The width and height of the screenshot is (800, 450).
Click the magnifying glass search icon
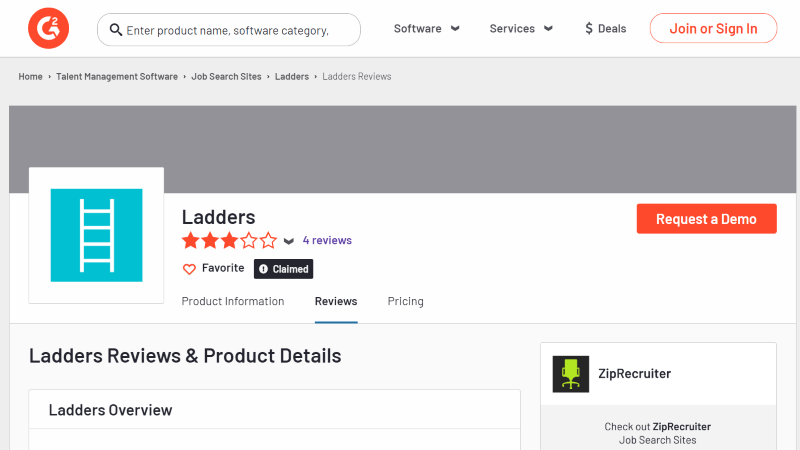[116, 30]
